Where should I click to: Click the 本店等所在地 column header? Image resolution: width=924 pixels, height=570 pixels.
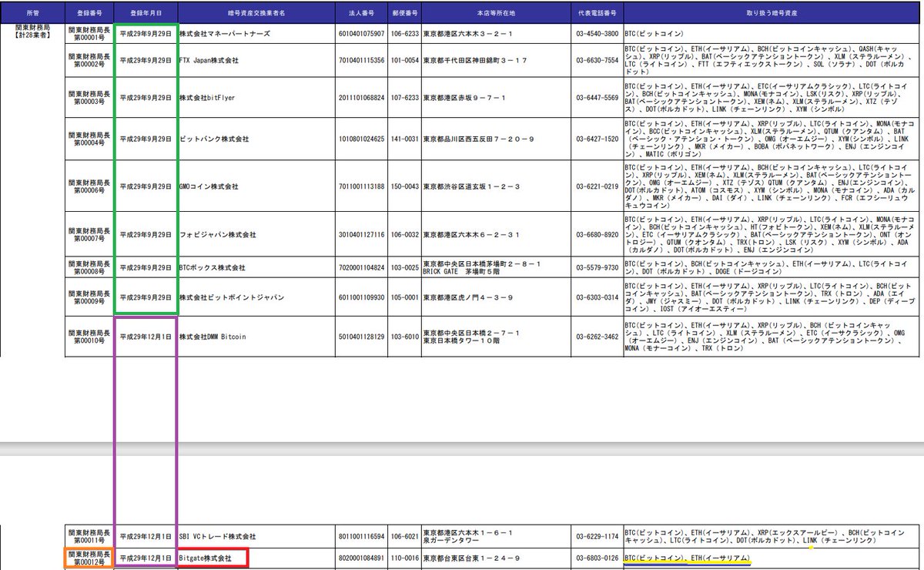(x=495, y=14)
